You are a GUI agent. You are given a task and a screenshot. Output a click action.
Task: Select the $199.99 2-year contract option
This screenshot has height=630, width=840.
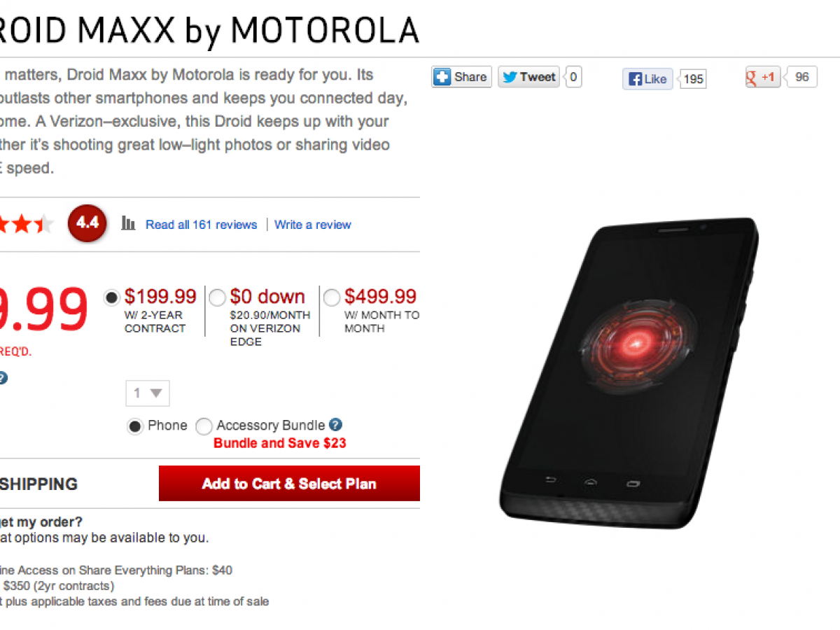pyautogui.click(x=112, y=297)
